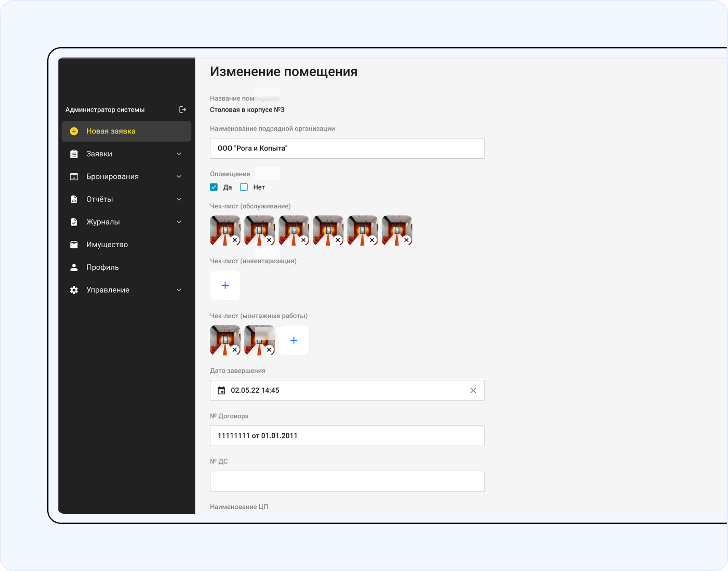Click the logout icon next to Администратор системы
The width and height of the screenshot is (728, 571).
coord(182,109)
